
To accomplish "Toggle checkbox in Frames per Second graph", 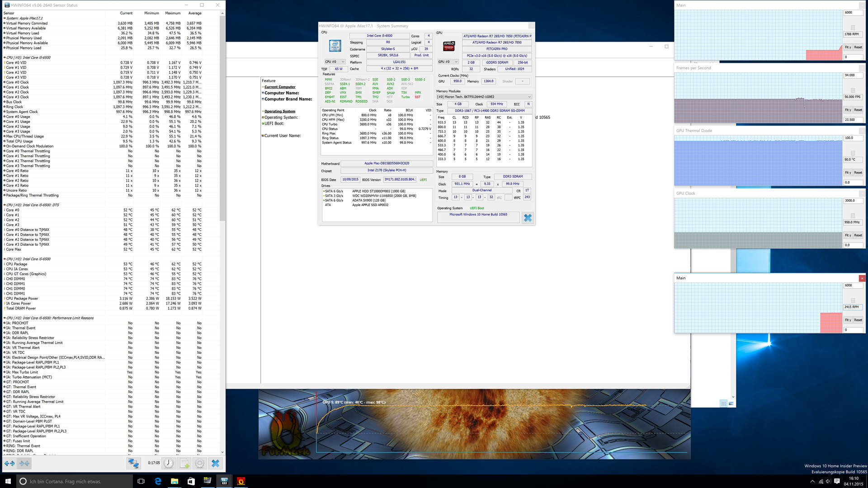I will 853,90.
